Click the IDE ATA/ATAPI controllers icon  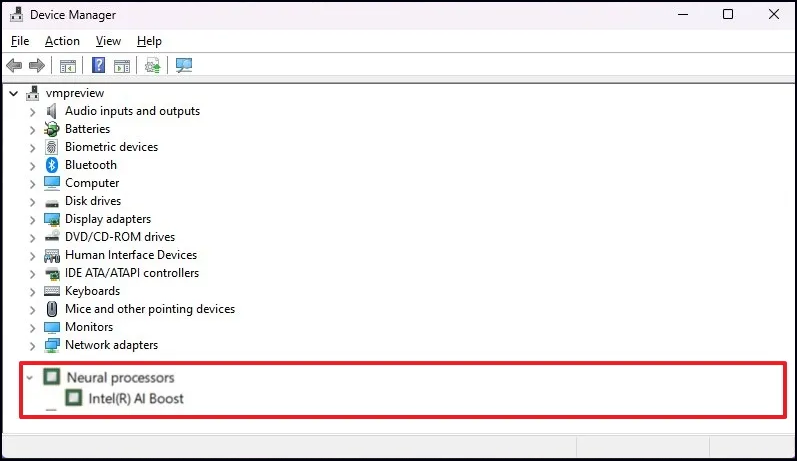click(x=52, y=274)
